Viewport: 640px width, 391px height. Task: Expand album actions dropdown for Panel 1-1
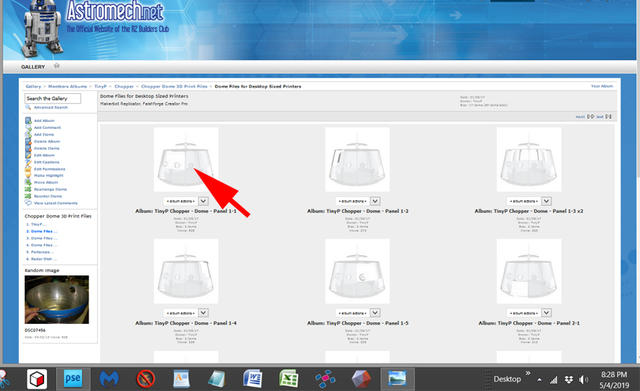(203, 201)
